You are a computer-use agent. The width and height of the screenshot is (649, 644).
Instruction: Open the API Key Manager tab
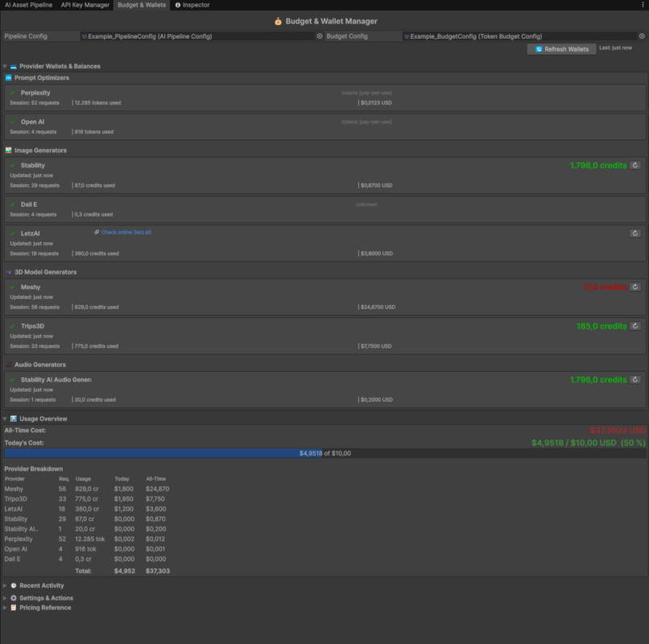tap(85, 5)
